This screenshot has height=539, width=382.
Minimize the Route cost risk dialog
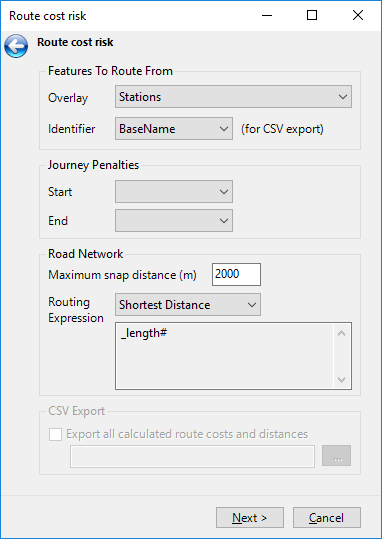click(x=267, y=15)
